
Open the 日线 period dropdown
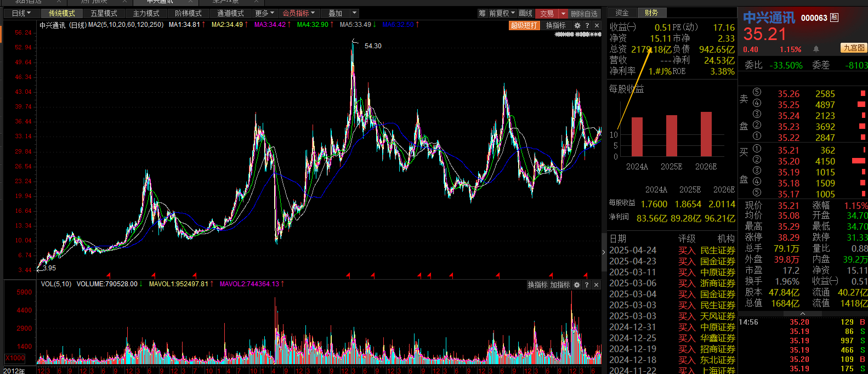pos(21,13)
